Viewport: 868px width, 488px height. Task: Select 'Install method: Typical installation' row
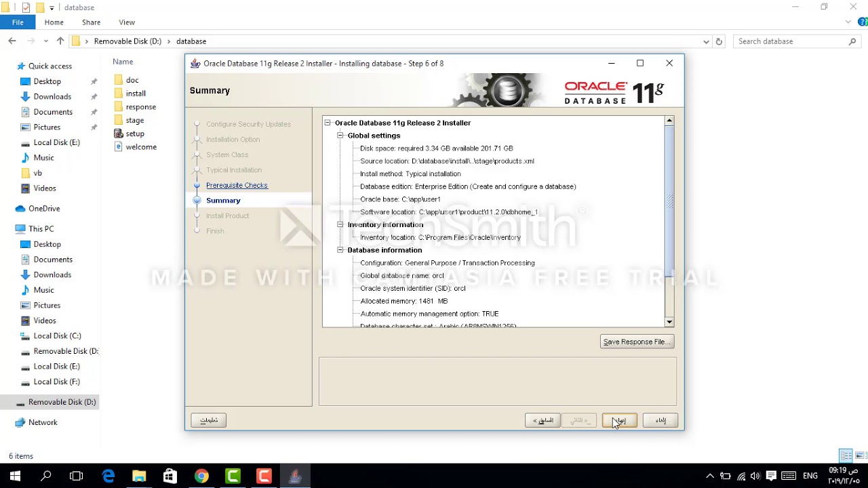410,174
